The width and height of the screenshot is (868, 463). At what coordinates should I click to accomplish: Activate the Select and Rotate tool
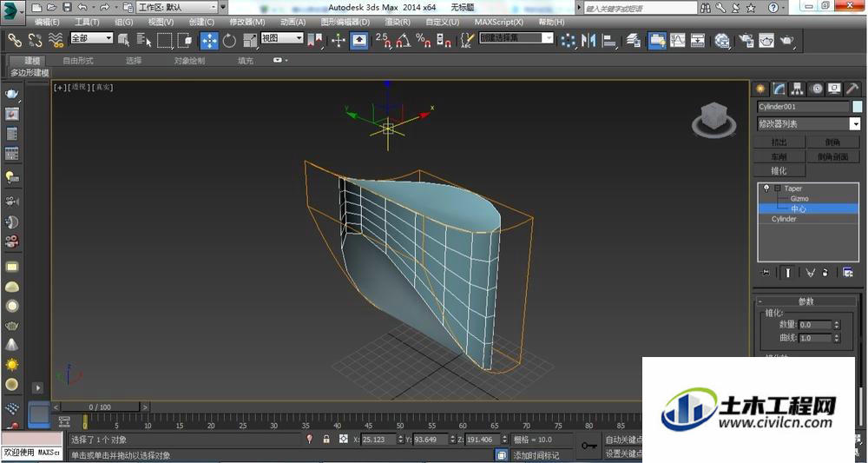click(x=229, y=40)
